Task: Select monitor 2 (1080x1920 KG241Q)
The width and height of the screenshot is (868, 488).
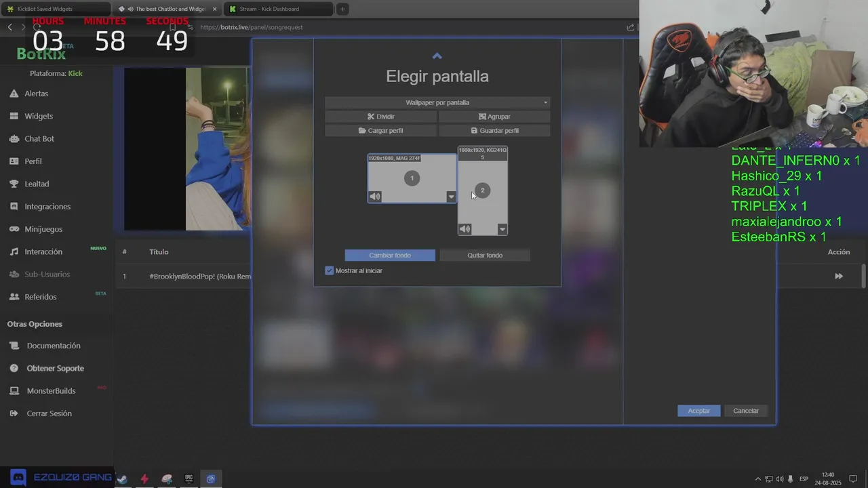Action: [x=482, y=190]
